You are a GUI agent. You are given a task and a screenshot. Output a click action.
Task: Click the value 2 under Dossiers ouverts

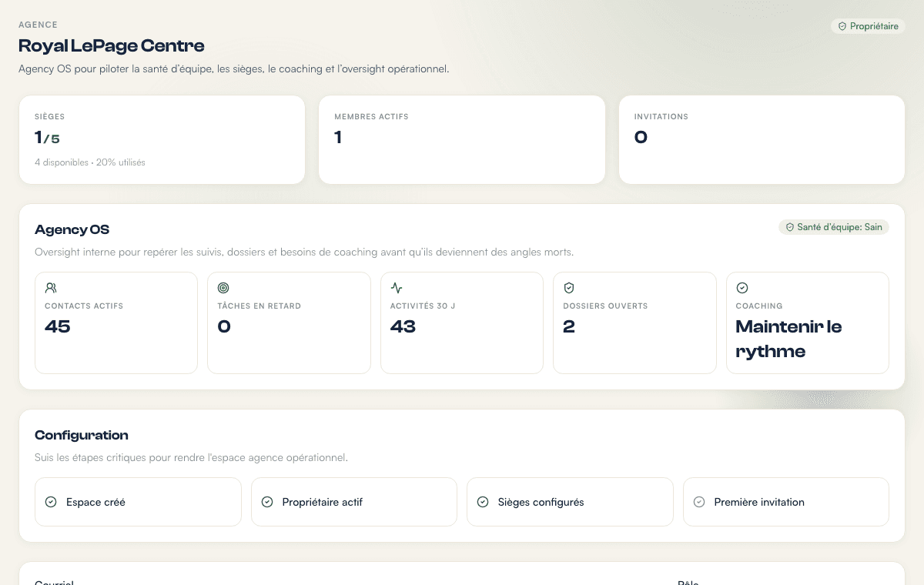pos(569,326)
